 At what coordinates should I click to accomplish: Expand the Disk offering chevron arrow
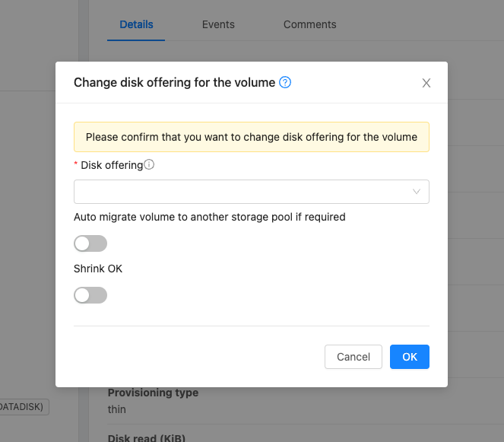point(417,192)
